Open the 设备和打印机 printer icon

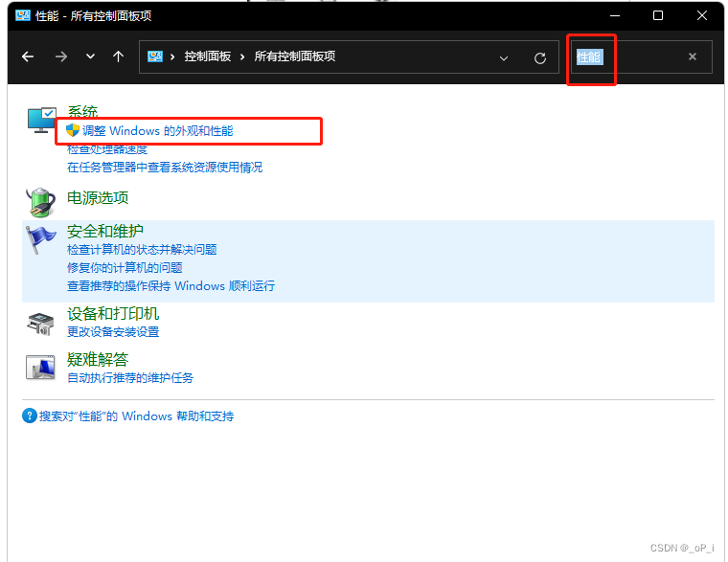40,324
